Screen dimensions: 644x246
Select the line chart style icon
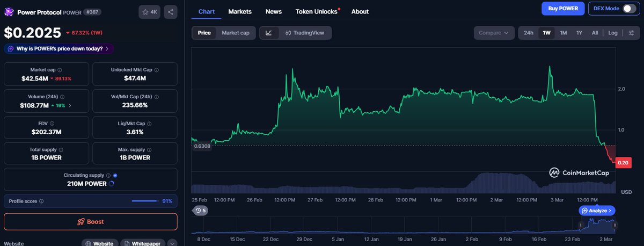tap(269, 33)
